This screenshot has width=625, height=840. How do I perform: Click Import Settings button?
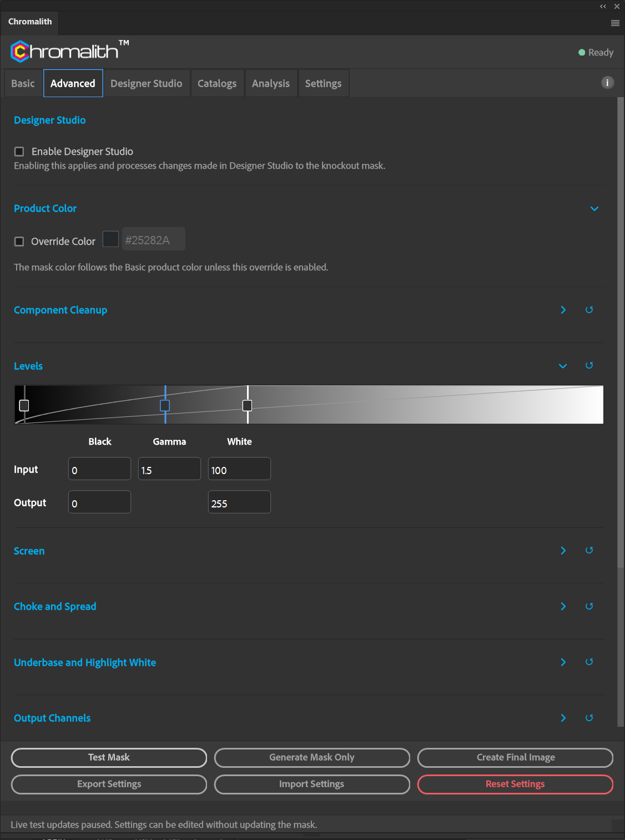[312, 784]
